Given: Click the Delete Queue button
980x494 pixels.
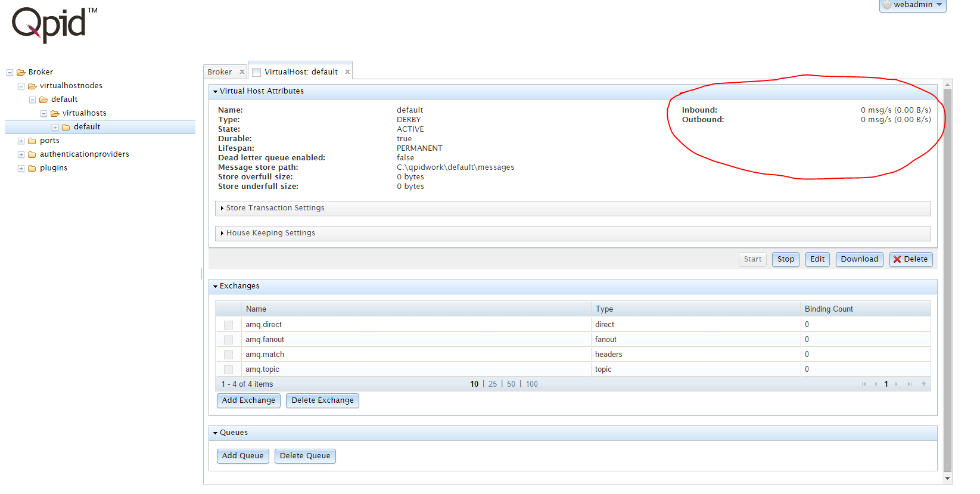Looking at the screenshot, I should tap(305, 456).
